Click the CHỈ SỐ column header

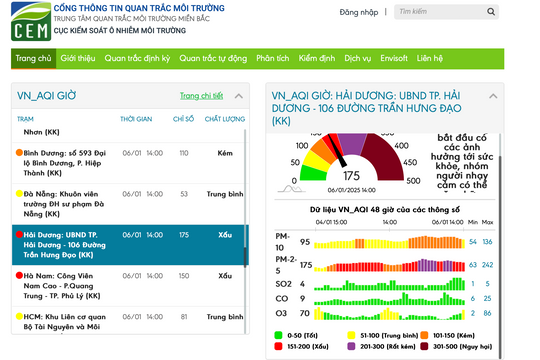(x=183, y=119)
